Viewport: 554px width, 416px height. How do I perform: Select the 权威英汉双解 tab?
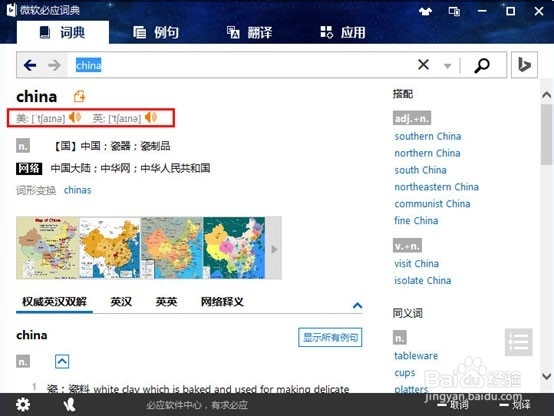coord(54,302)
